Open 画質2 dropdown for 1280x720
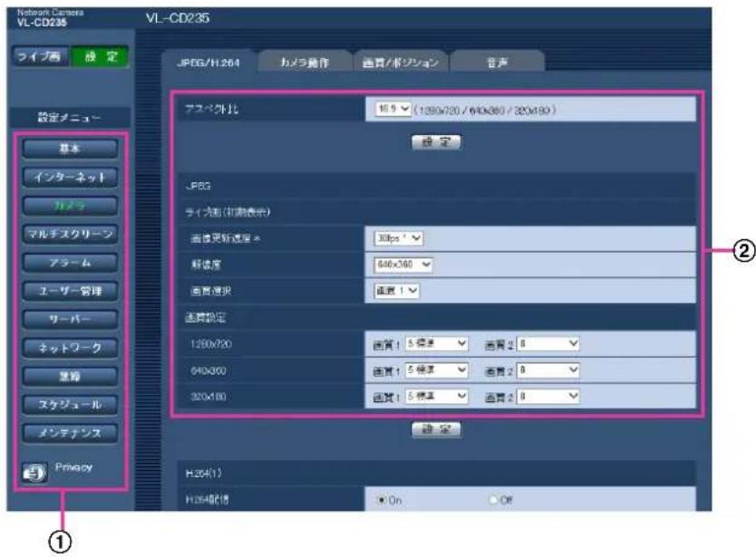 coord(548,343)
